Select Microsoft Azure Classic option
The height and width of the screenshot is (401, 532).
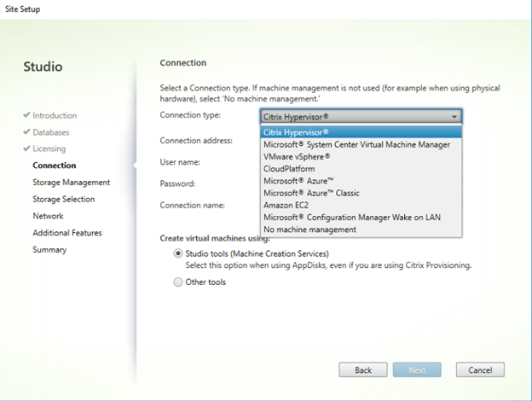[361, 193]
